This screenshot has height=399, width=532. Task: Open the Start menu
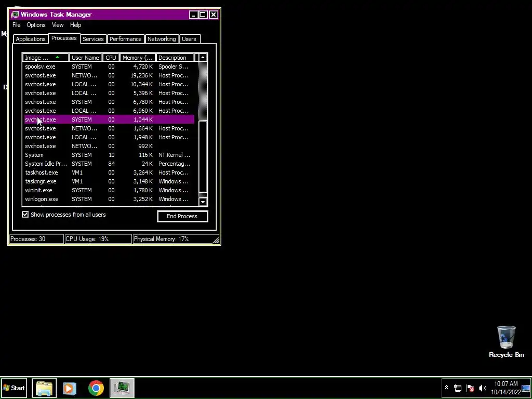(14, 388)
